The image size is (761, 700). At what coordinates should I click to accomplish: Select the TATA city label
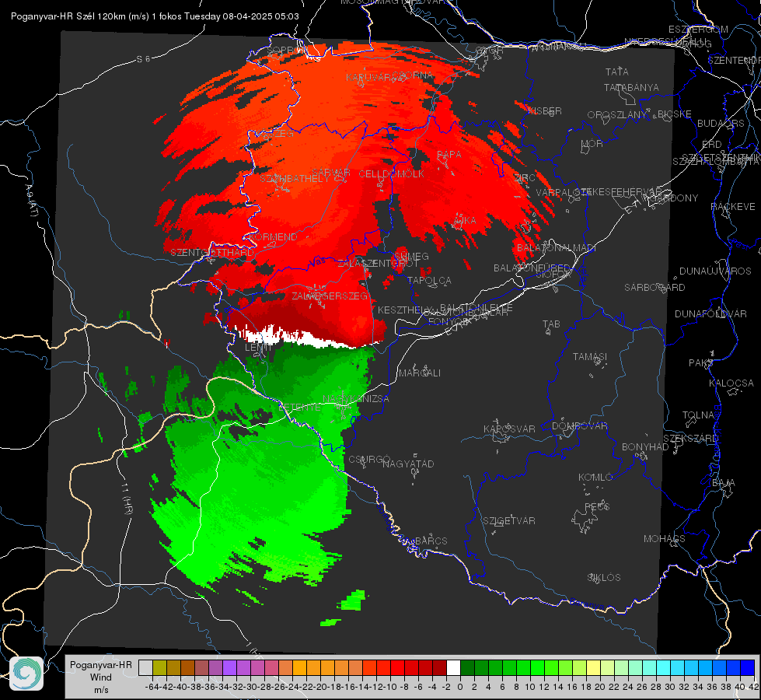pos(617,72)
